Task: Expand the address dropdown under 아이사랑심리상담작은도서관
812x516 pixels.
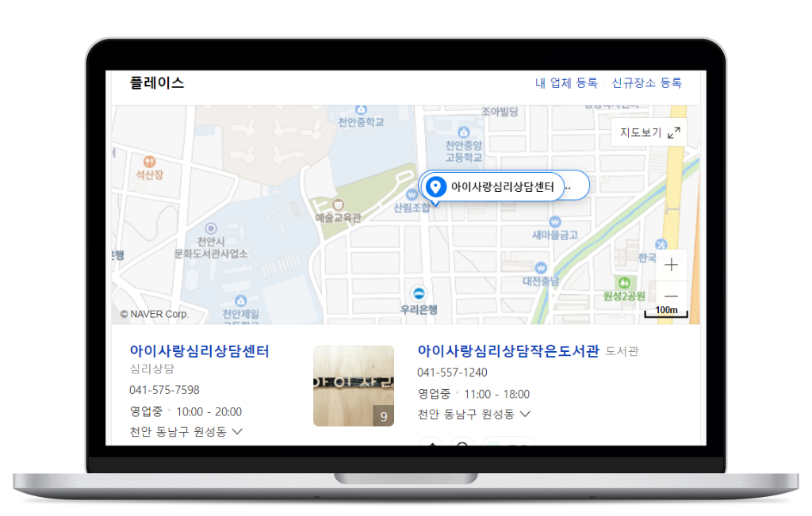Action: [525, 414]
